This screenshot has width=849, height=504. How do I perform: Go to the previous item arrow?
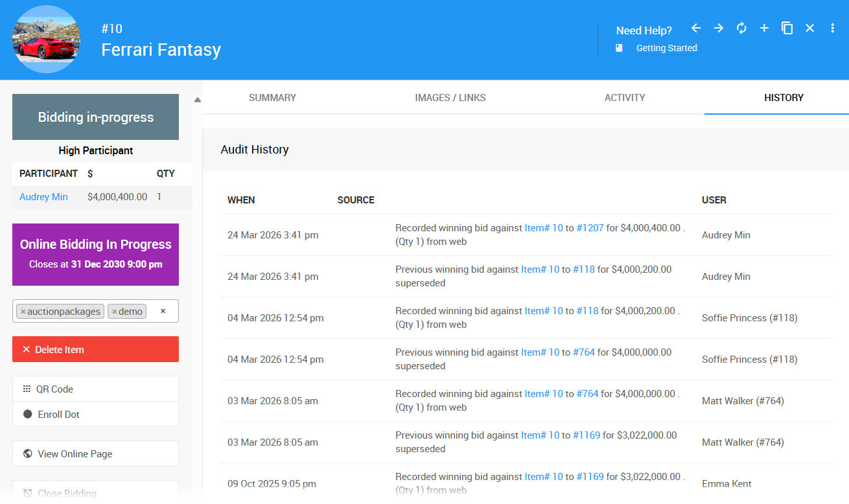(696, 29)
